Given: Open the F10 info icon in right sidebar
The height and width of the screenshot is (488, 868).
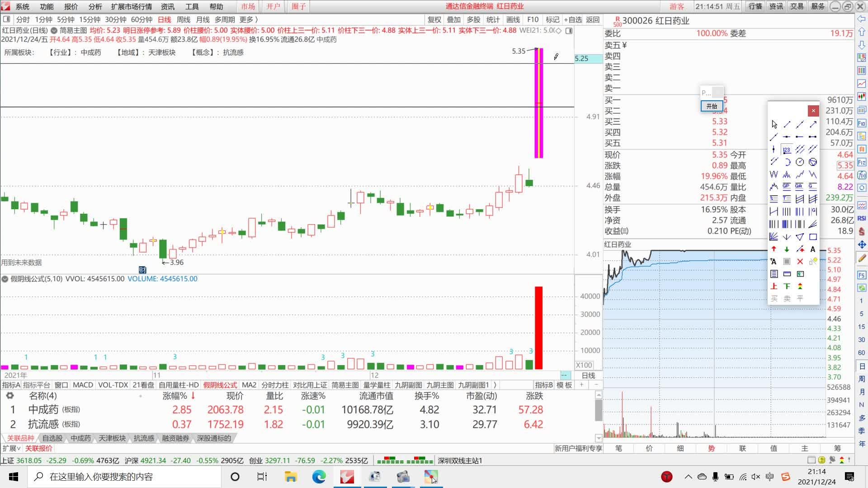Looking at the screenshot, I should point(862,123).
